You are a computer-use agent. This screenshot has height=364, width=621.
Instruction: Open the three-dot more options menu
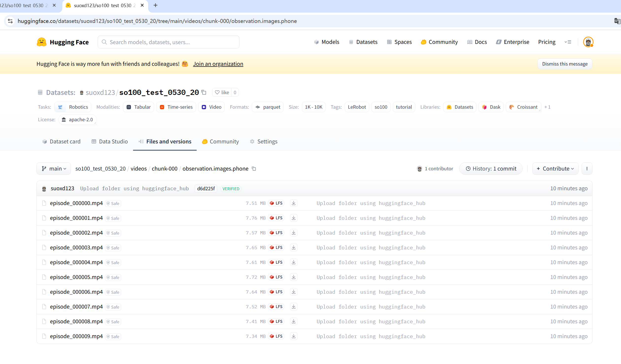click(587, 169)
